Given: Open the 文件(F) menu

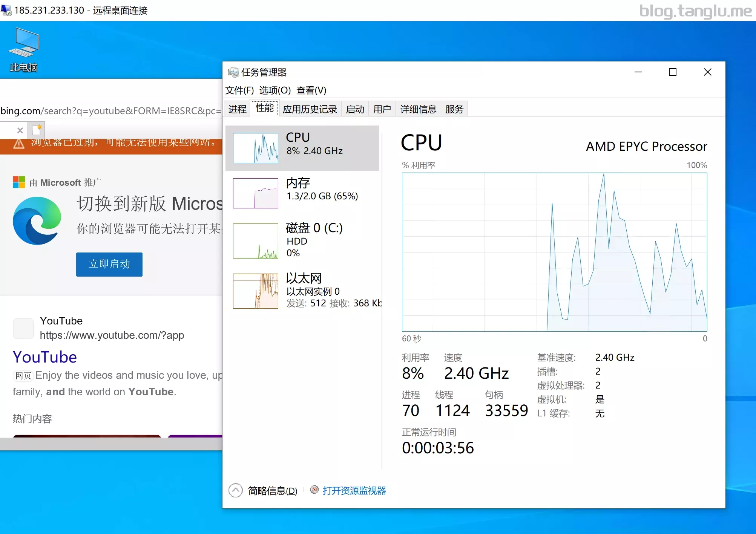Looking at the screenshot, I should tap(239, 90).
